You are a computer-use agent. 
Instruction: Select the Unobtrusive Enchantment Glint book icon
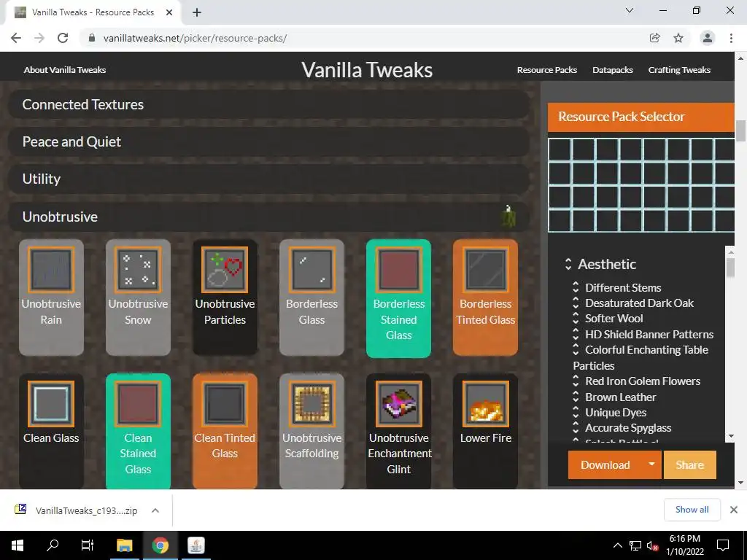click(399, 404)
